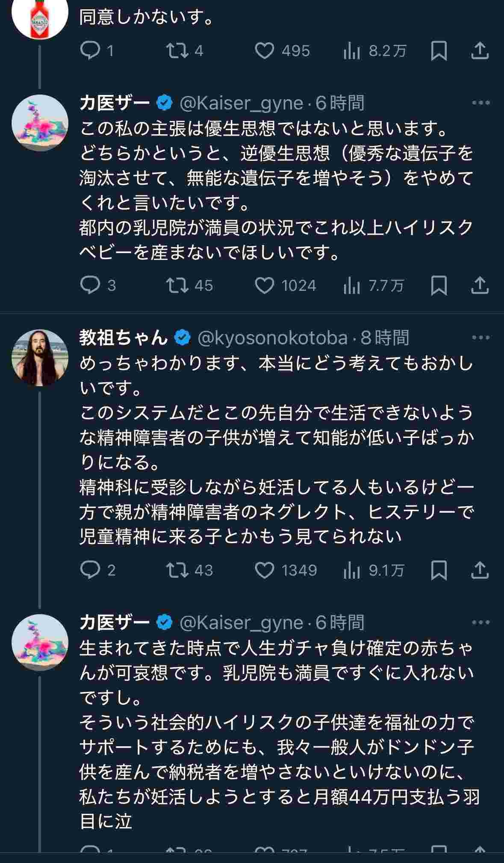Screen dimensions: 504x863
Task: Retweet 教祖ちゃん's post with 43 reposts
Action: point(177,570)
